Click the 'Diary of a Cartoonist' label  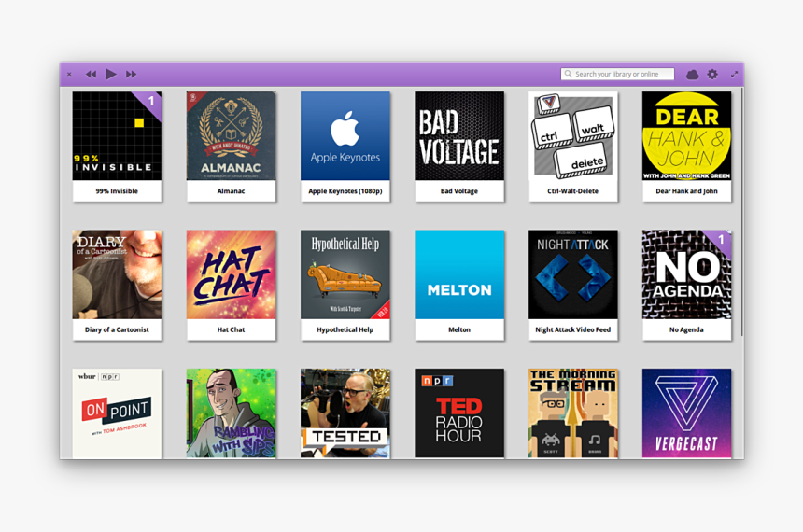[117, 329]
